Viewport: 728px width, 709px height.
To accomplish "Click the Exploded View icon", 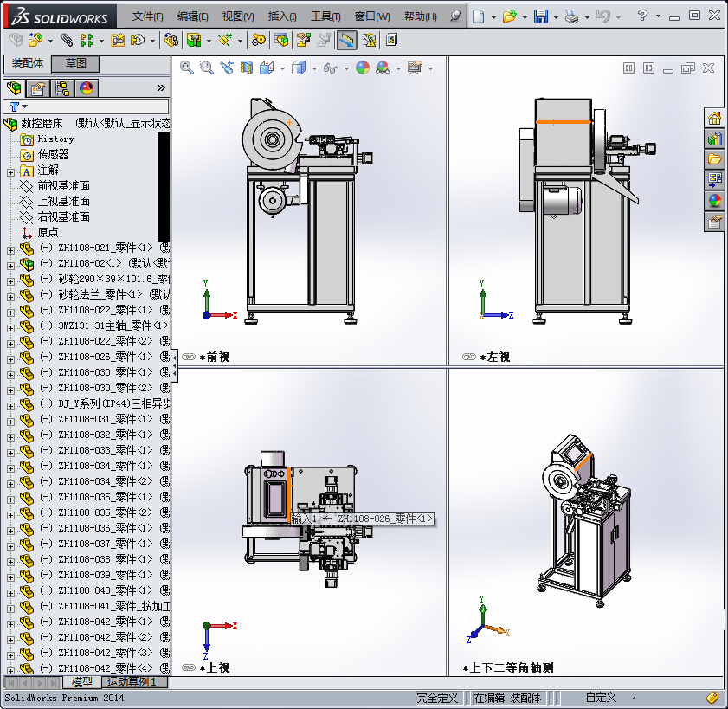I will tap(303, 41).
